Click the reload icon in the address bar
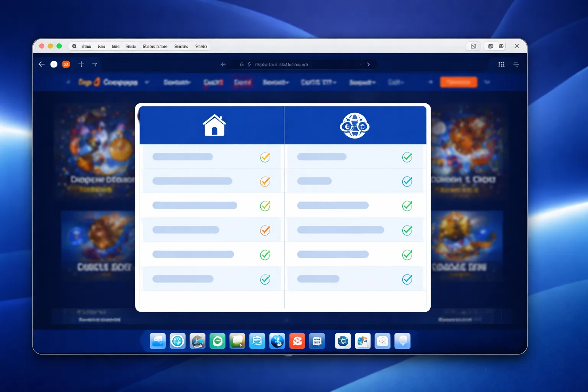 249,64
